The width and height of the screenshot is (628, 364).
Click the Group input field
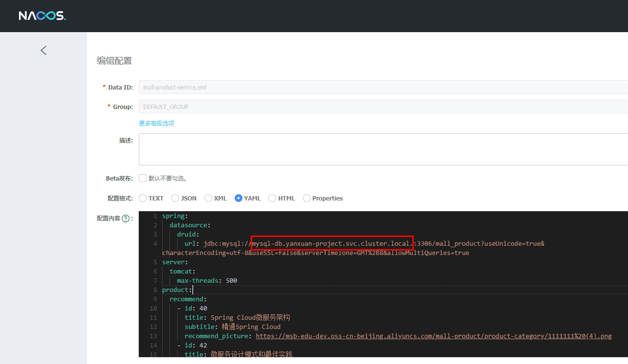point(383,107)
